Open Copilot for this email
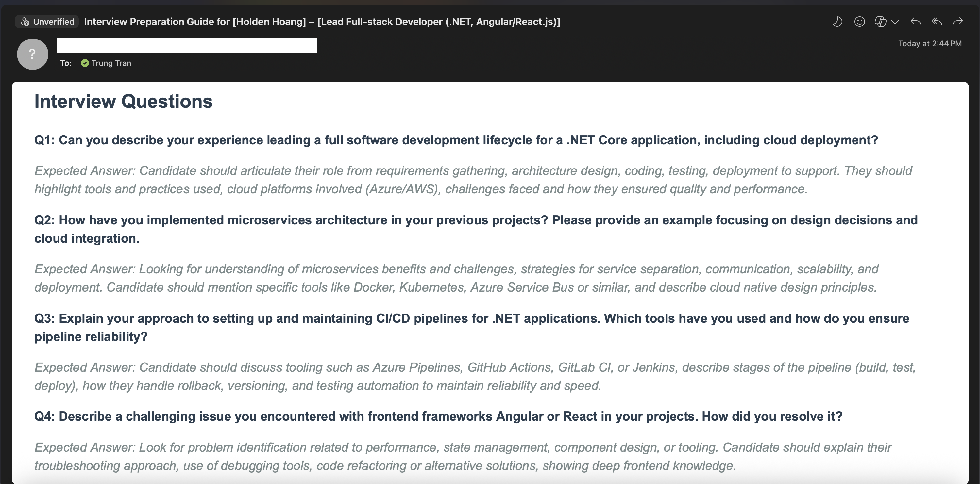This screenshot has height=484, width=980. (x=880, y=22)
